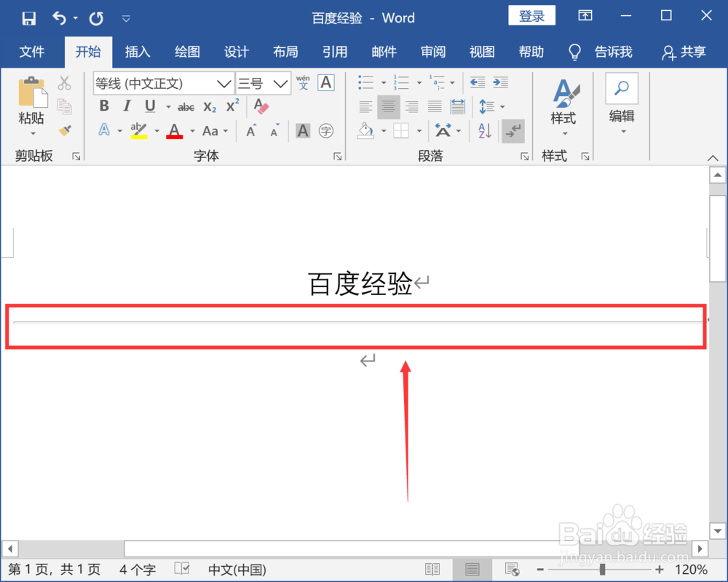Click the 共享 share button
Image resolution: width=728 pixels, height=582 pixels.
[684, 52]
